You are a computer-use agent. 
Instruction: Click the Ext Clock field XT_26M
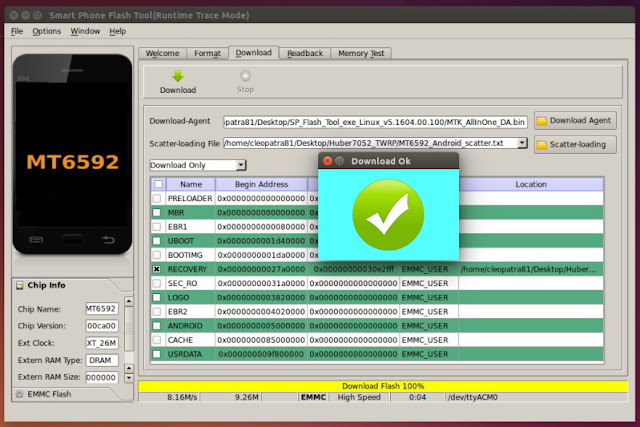tap(102, 343)
